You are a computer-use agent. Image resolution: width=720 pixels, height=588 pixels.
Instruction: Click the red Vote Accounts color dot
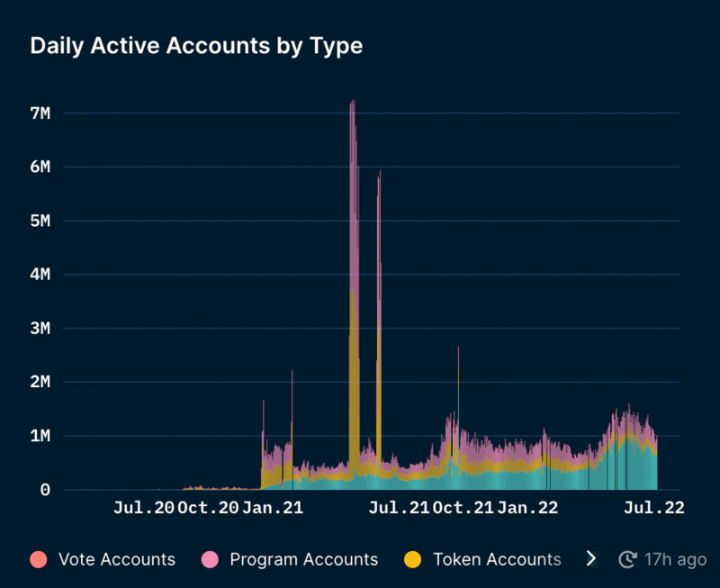click(39, 559)
